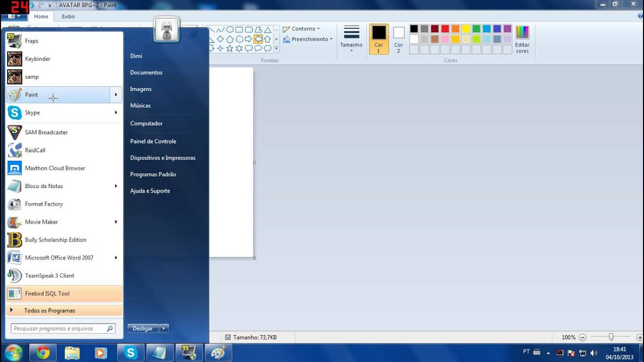Select the Rectangle shape
Screen dimensions: 644x362
[x=239, y=30]
